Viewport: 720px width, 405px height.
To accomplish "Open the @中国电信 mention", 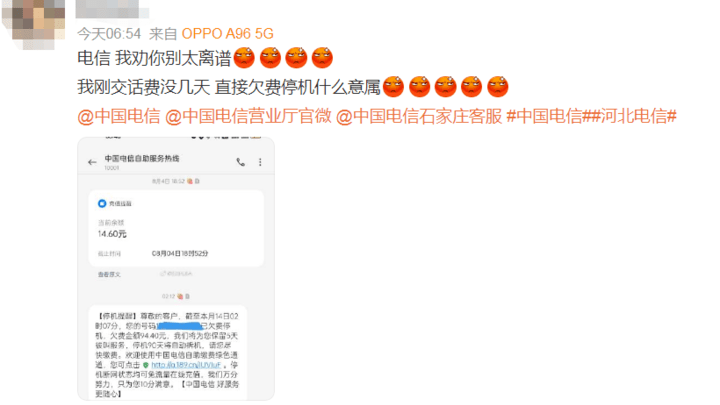I will tap(118, 116).
